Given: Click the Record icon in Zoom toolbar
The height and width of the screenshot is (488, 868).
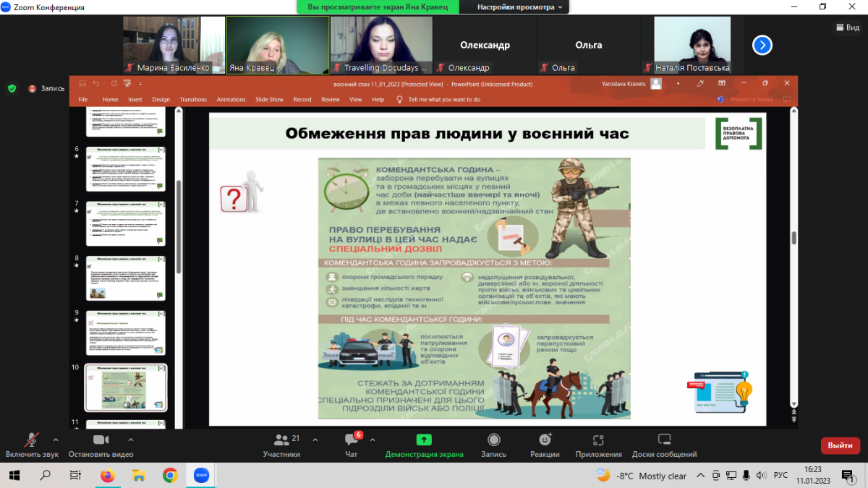Looking at the screenshot, I should pyautogui.click(x=494, y=440).
